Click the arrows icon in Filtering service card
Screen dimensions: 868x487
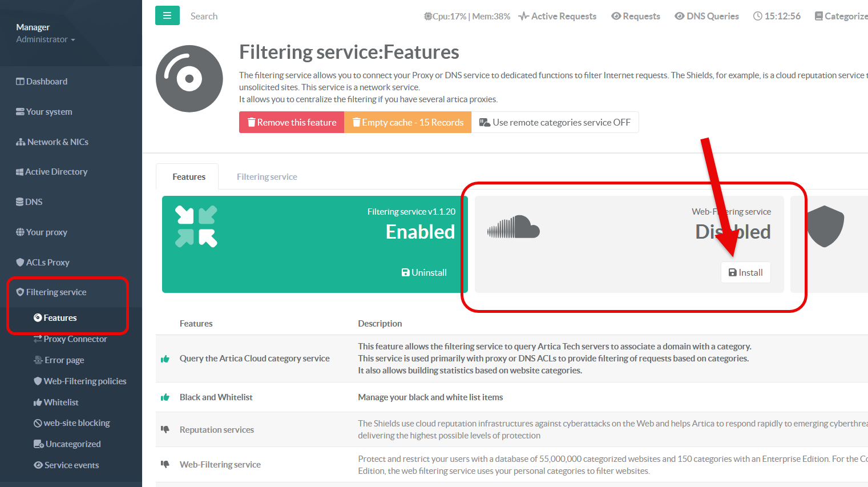(x=196, y=226)
